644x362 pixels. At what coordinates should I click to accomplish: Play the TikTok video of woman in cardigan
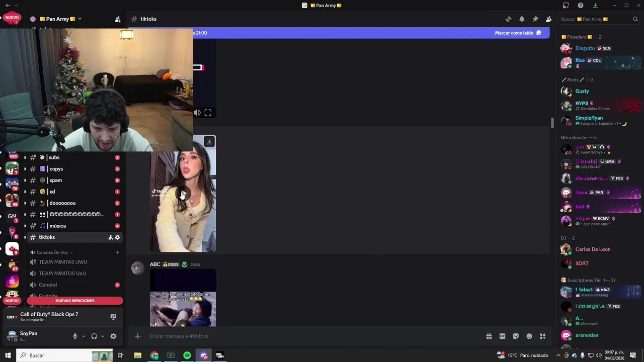[183, 194]
